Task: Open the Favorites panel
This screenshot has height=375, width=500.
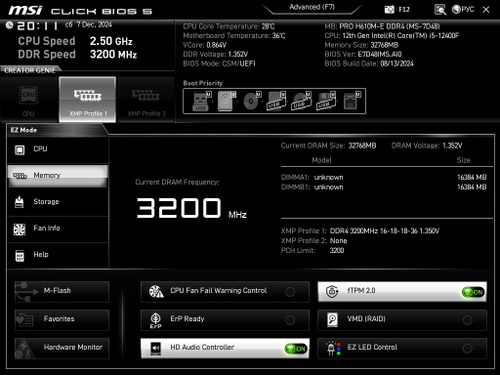Action: pyautogui.click(x=62, y=320)
